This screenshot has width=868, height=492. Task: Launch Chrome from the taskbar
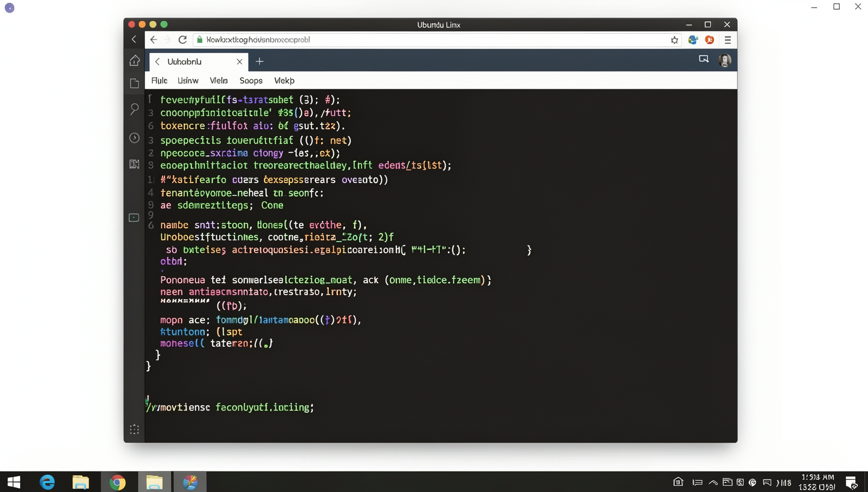pos(117,482)
